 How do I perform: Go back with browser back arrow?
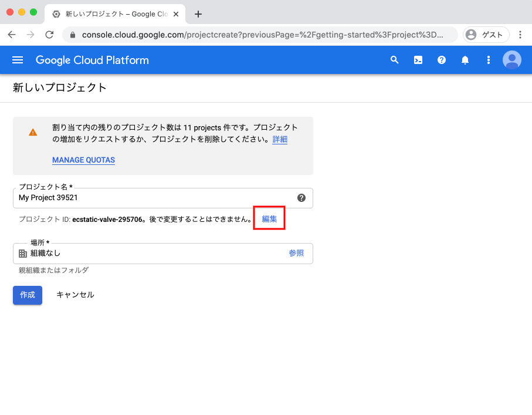click(12, 35)
